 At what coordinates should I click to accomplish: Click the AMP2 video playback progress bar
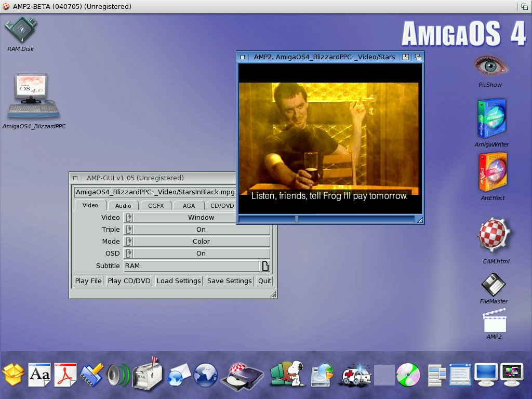pyautogui.click(x=326, y=220)
